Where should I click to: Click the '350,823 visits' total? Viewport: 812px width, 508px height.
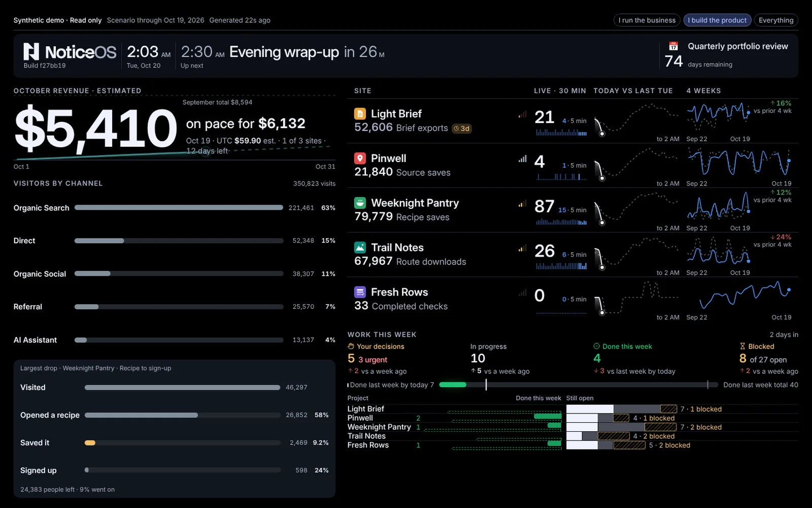[314, 183]
